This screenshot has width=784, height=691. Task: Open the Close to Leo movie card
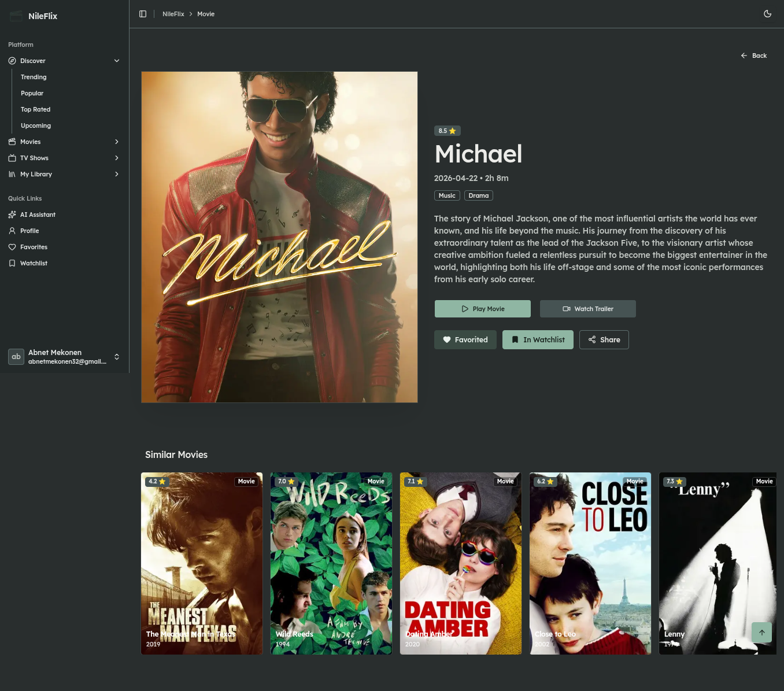(590, 564)
